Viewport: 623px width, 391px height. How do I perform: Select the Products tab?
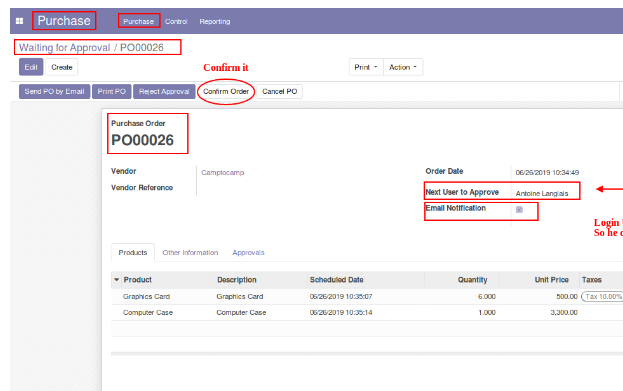133,253
